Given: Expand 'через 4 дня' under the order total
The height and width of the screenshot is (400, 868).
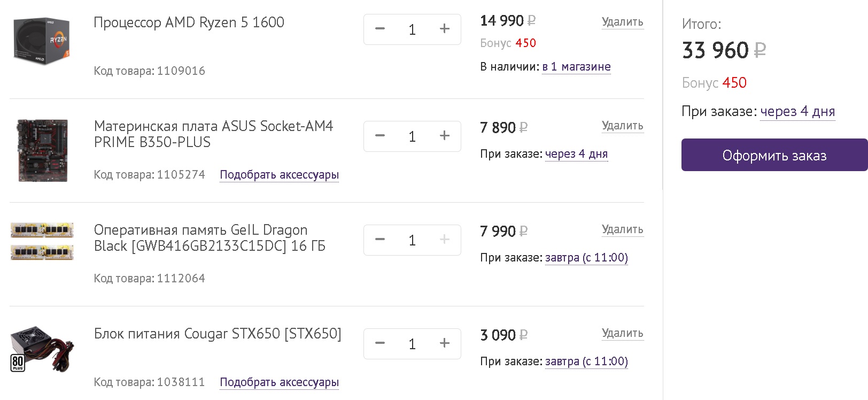Looking at the screenshot, I should [797, 112].
